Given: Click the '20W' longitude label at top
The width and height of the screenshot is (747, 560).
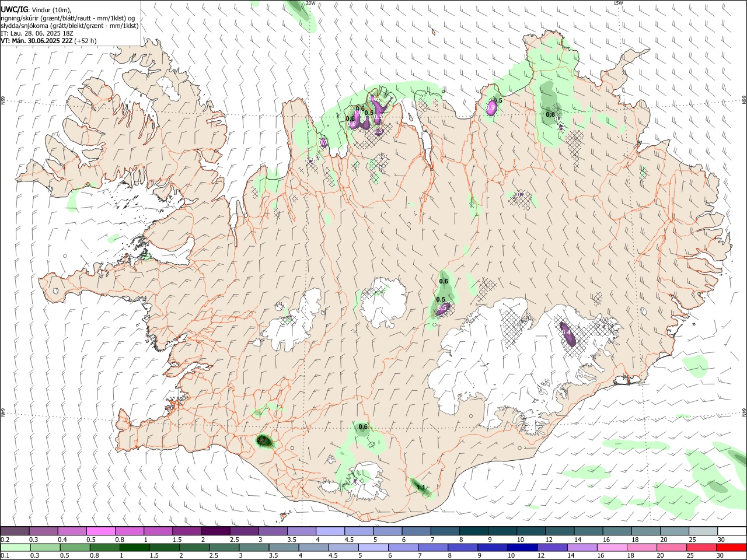Looking at the screenshot, I should pos(311,3).
